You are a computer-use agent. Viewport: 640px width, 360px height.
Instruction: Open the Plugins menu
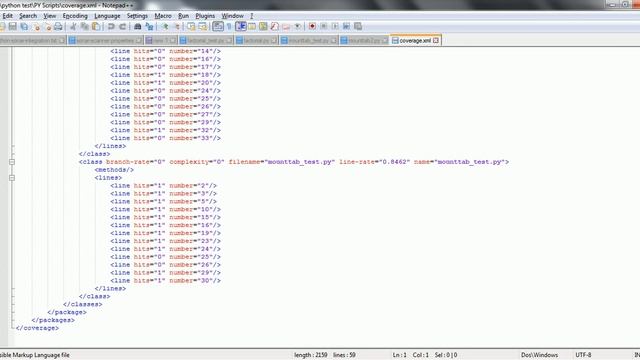coord(205,16)
